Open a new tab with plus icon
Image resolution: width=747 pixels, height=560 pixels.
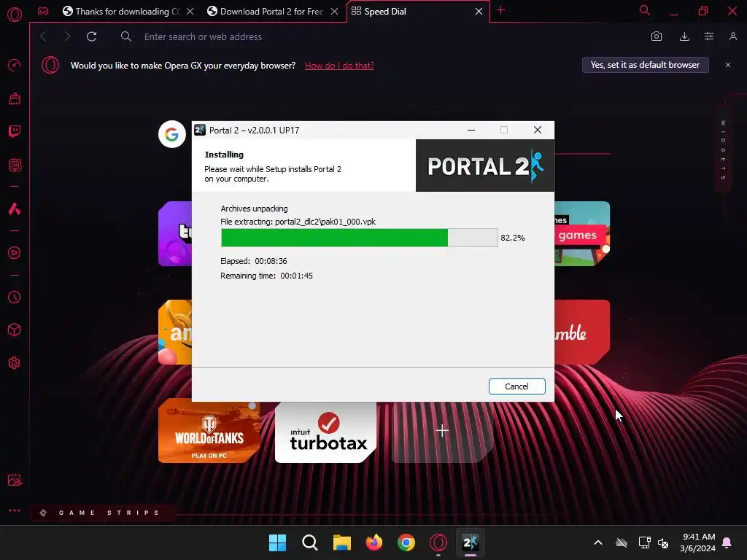pyautogui.click(x=500, y=10)
